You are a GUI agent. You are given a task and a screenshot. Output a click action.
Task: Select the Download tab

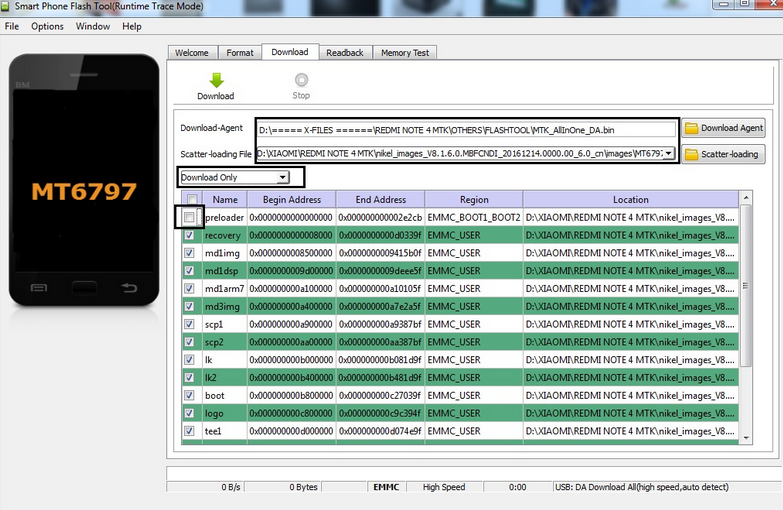pyautogui.click(x=290, y=52)
